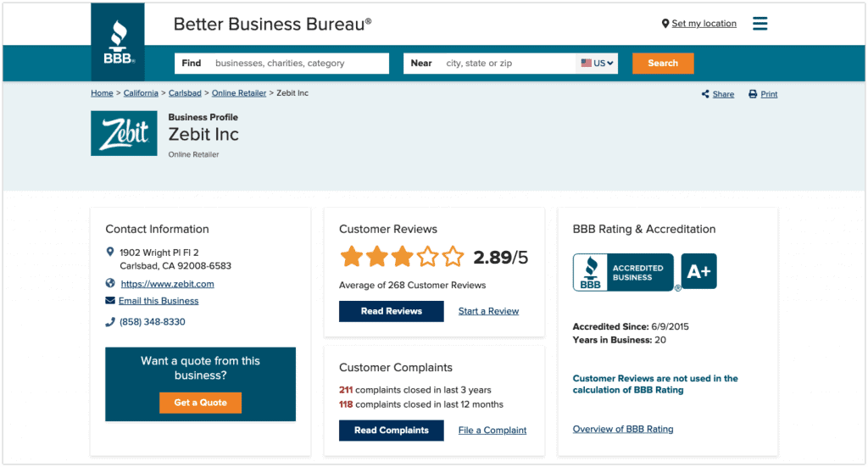
Task: Click Customer Reviews not used in calculation text
Action: pos(655,384)
